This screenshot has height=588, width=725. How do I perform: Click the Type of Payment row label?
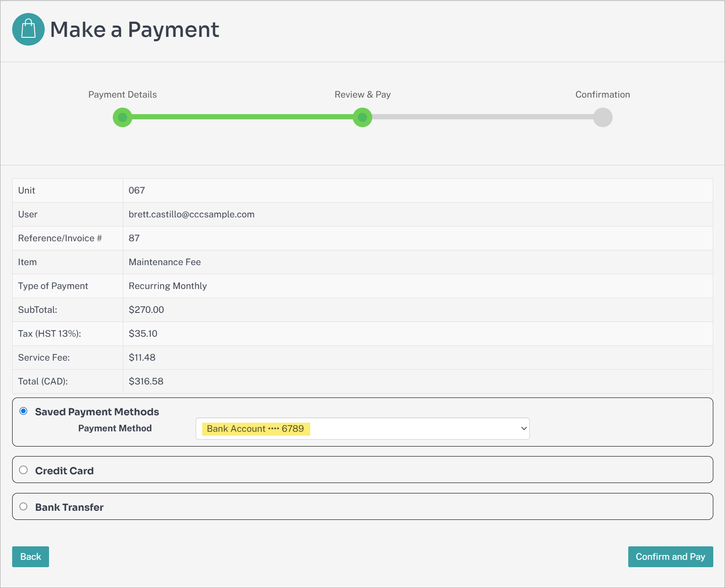coord(53,286)
